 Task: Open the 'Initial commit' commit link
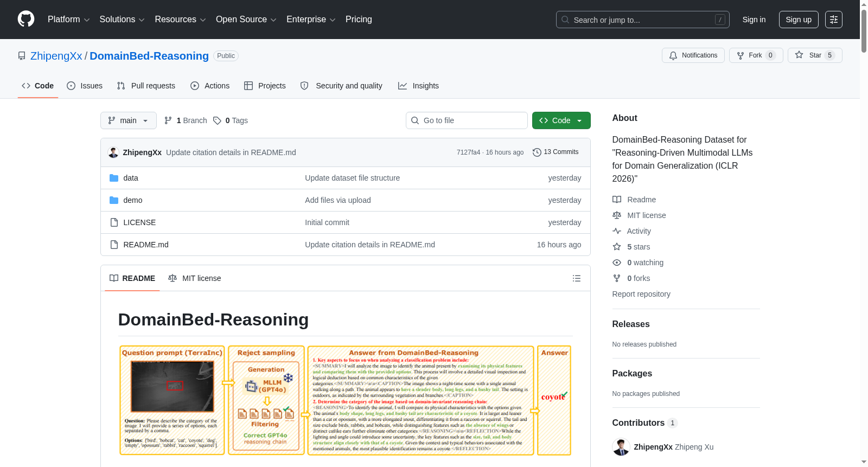point(327,222)
